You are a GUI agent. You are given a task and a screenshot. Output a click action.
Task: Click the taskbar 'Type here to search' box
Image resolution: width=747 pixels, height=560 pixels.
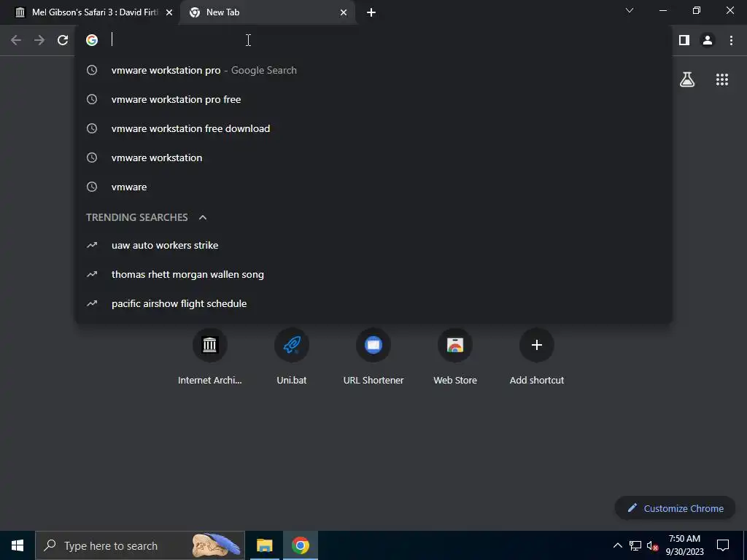(140, 545)
